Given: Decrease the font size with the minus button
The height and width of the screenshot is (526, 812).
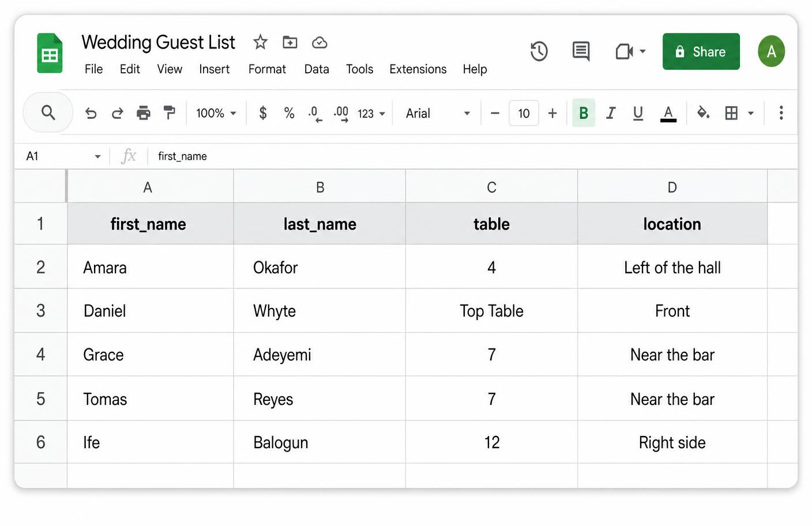Looking at the screenshot, I should [x=495, y=113].
